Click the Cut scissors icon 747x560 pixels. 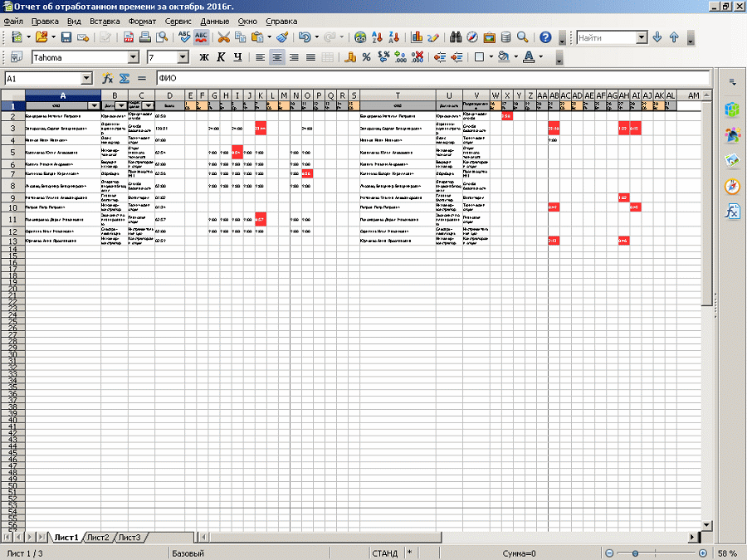(223, 37)
